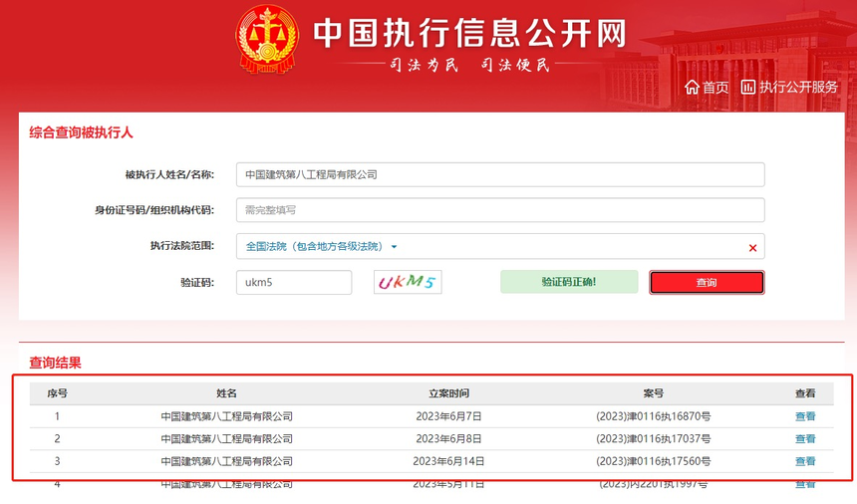This screenshot has height=504, width=857.
Task: Select case number (2023)津0116执16870号
Action: point(653,416)
